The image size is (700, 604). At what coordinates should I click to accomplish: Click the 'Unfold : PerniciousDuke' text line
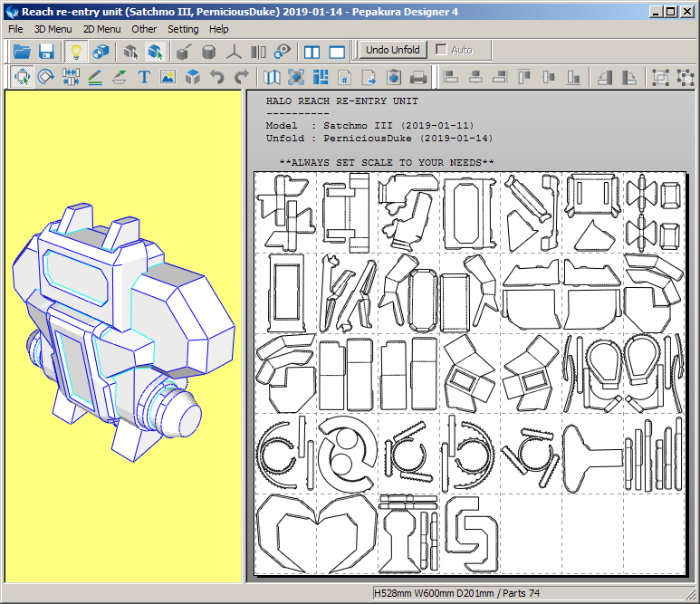point(379,138)
